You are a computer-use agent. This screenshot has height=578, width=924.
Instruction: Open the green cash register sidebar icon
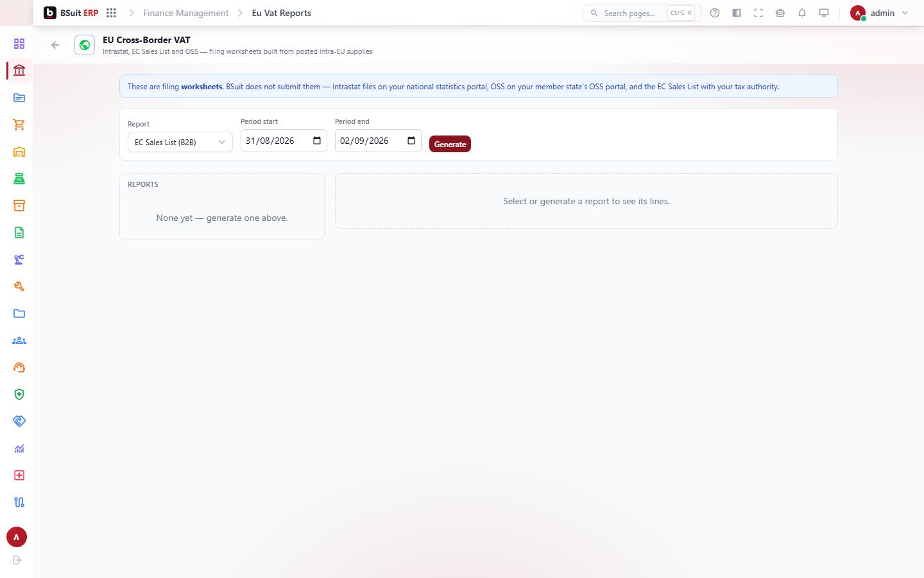tap(19, 179)
